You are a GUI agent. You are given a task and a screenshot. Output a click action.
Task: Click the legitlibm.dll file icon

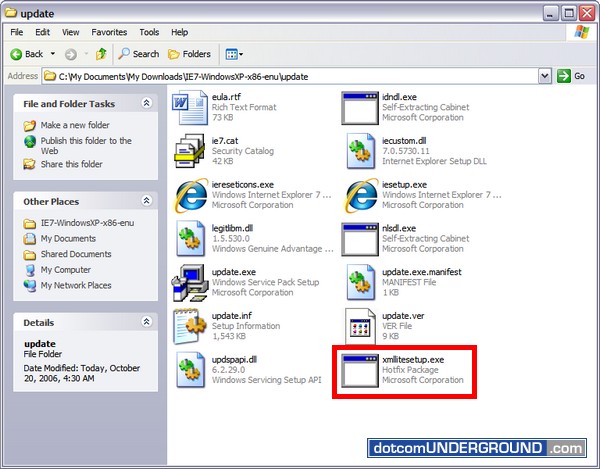[x=190, y=239]
